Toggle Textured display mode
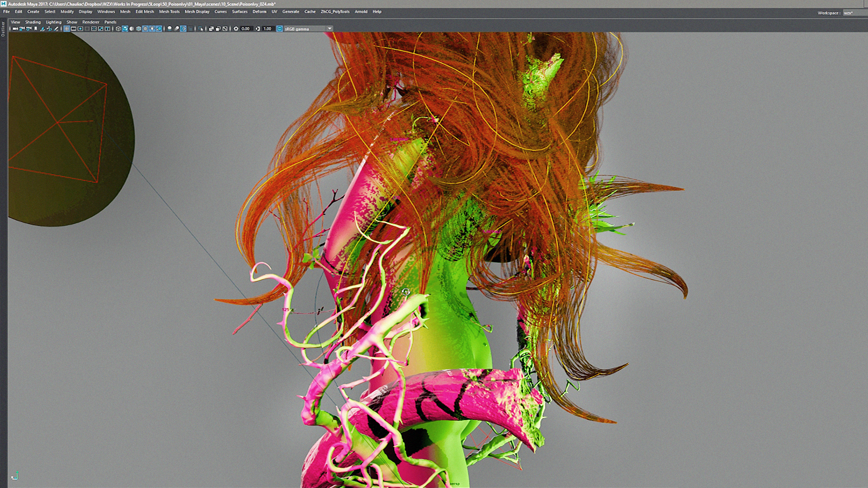868x488 pixels. coord(145,28)
